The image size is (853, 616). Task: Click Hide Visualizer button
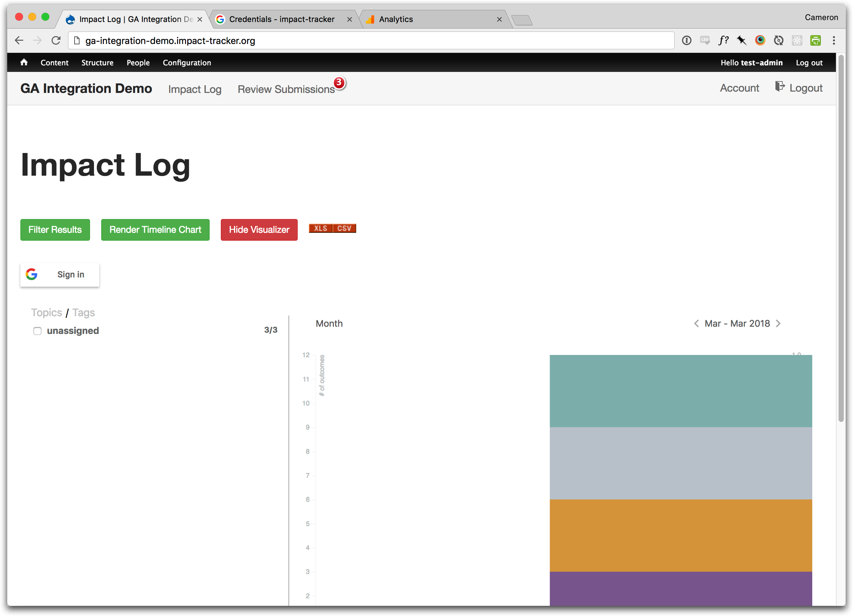pyautogui.click(x=259, y=230)
